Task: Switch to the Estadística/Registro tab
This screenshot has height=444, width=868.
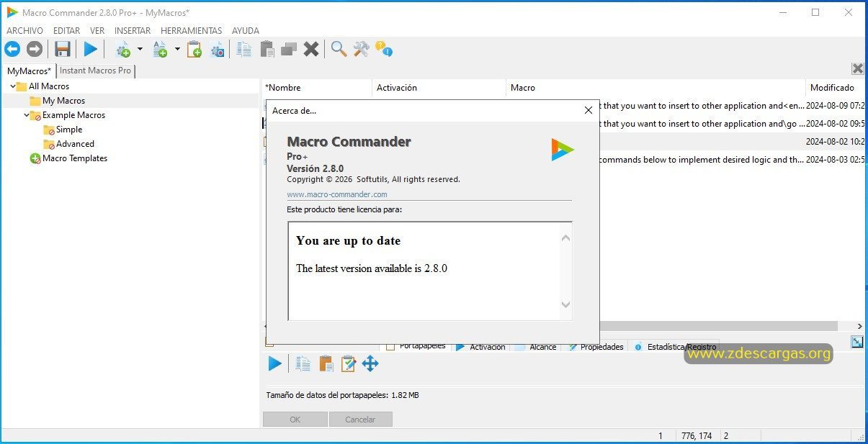Action: pyautogui.click(x=675, y=347)
